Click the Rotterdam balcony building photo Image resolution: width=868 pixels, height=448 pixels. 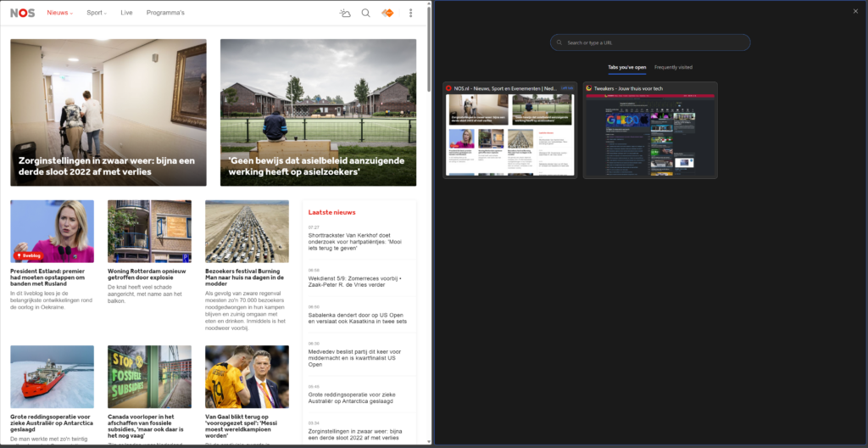pyautogui.click(x=149, y=231)
